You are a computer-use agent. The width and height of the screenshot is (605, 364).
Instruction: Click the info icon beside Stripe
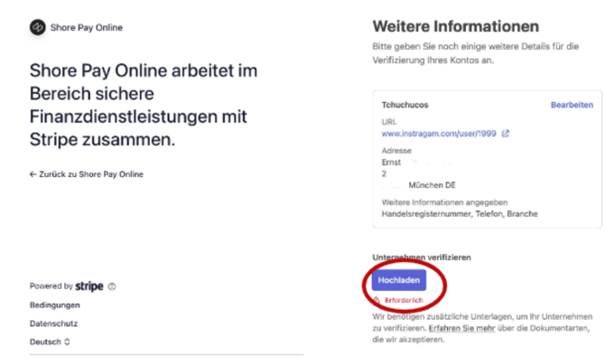pos(112,286)
